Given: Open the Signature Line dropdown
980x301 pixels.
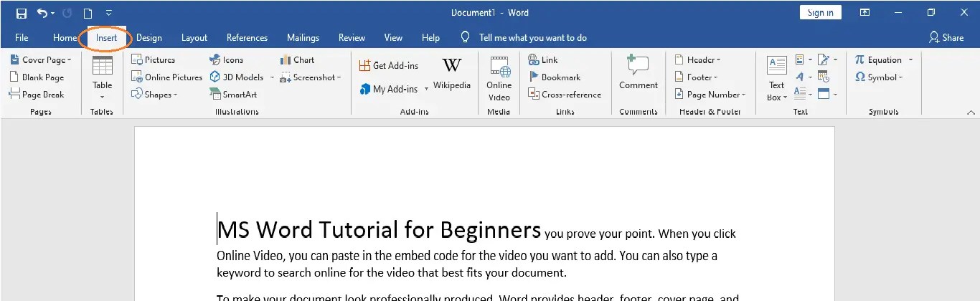Looking at the screenshot, I should (826, 60).
